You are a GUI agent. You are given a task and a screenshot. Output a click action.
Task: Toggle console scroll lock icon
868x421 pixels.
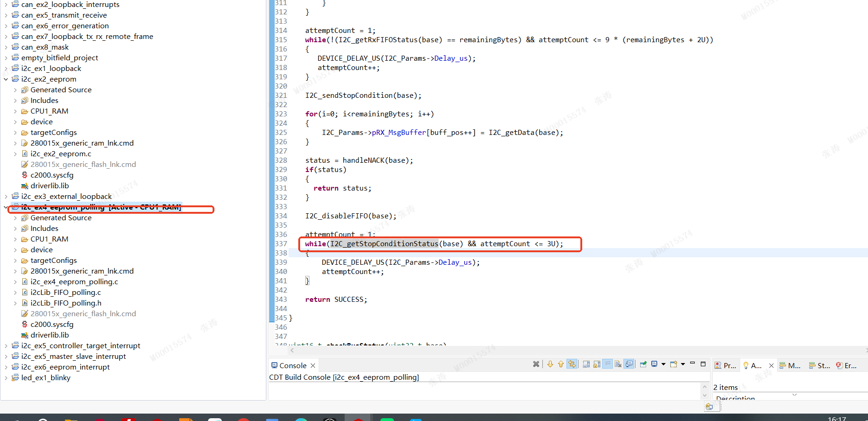pyautogui.click(x=597, y=364)
